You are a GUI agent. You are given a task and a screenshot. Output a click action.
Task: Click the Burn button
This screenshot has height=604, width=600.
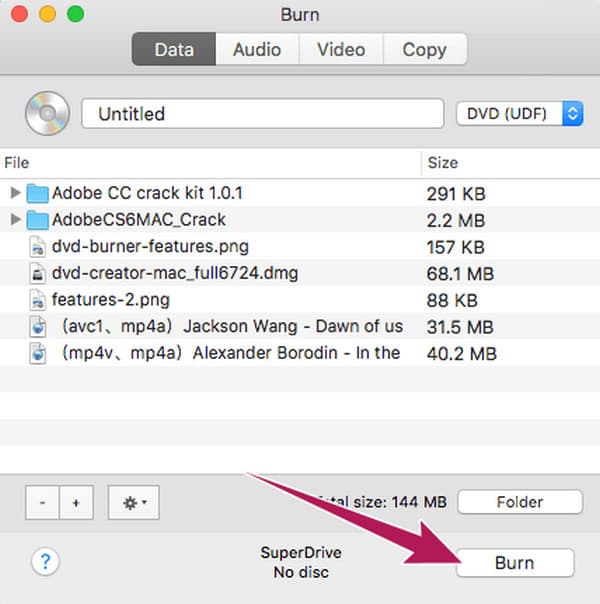click(x=515, y=563)
